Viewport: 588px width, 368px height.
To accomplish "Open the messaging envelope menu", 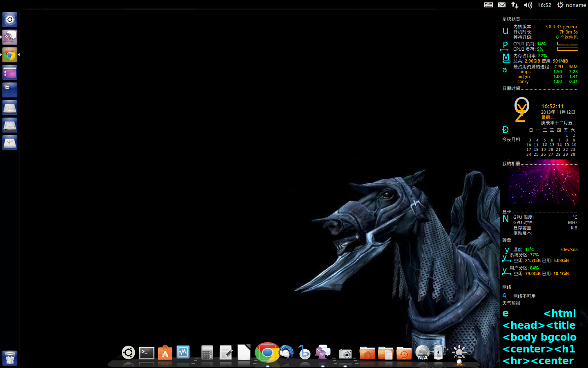I will click(x=502, y=5).
